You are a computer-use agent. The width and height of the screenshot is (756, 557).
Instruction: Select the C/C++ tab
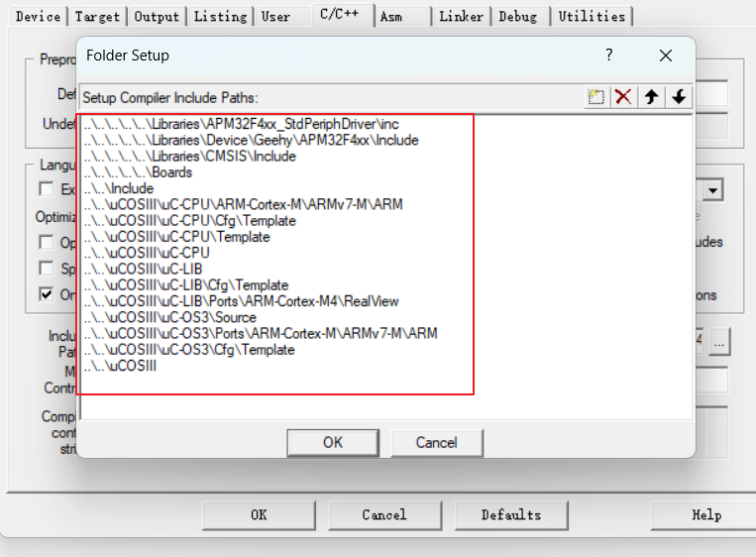click(x=340, y=14)
